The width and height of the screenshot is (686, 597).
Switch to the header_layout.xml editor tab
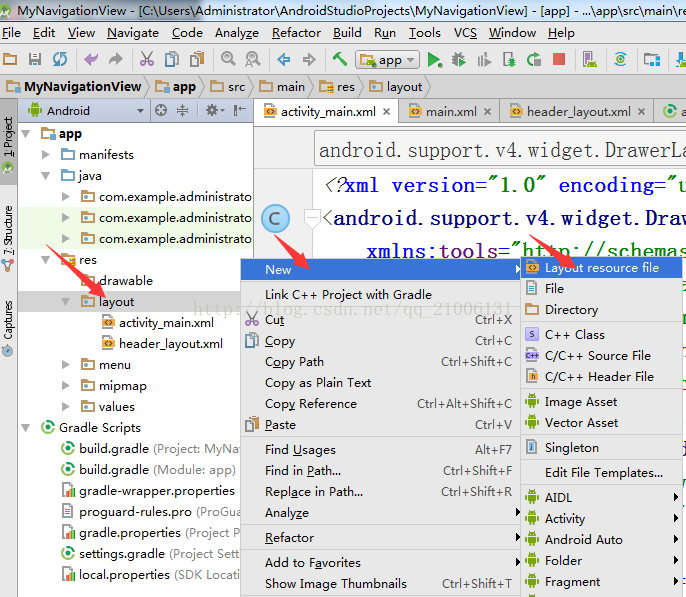coord(578,112)
